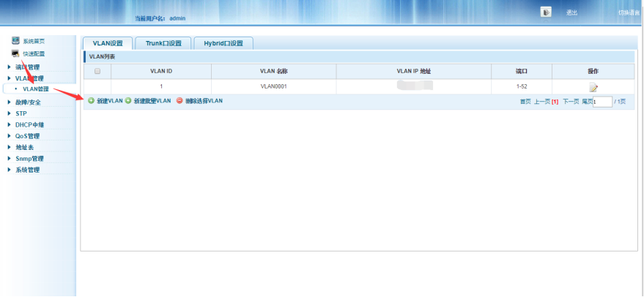
Task: Click the 尾页 last page link
Action: pyautogui.click(x=588, y=102)
